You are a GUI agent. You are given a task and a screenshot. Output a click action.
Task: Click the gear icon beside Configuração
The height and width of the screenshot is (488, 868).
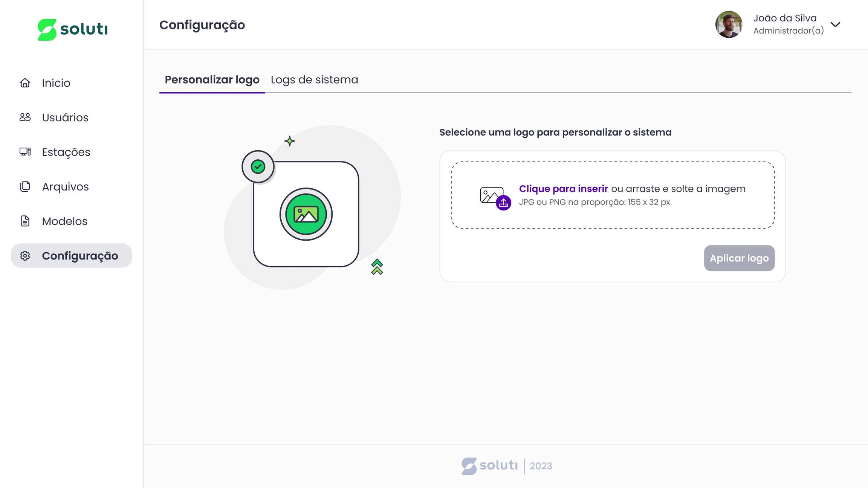point(25,256)
